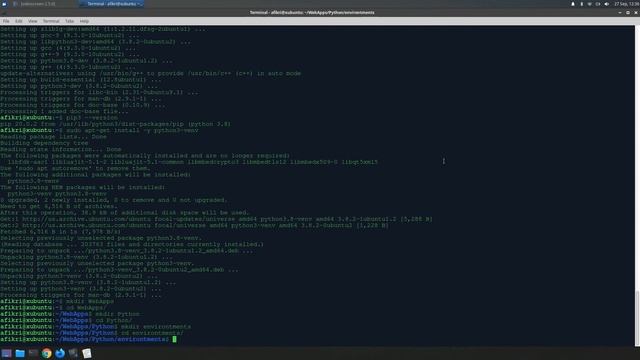Open the Edit menu
Image resolution: width=640 pixels, height=360 pixels.
(x=19, y=21)
